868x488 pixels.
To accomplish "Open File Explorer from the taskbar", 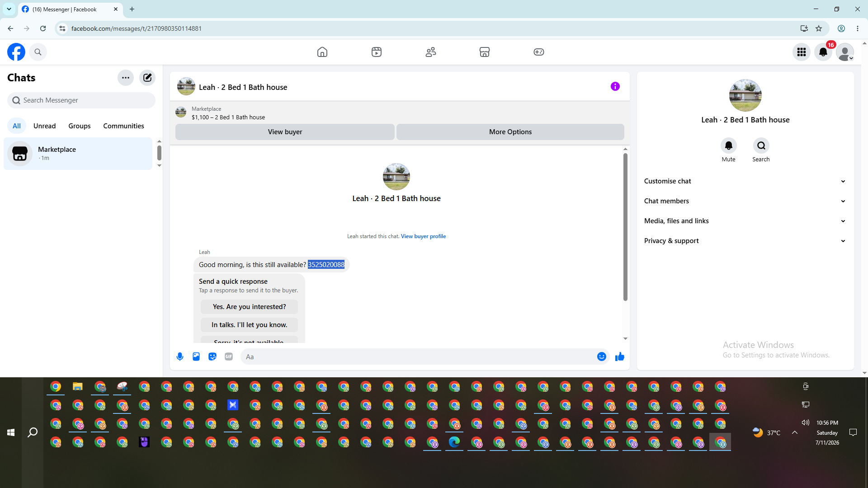I will click(78, 387).
